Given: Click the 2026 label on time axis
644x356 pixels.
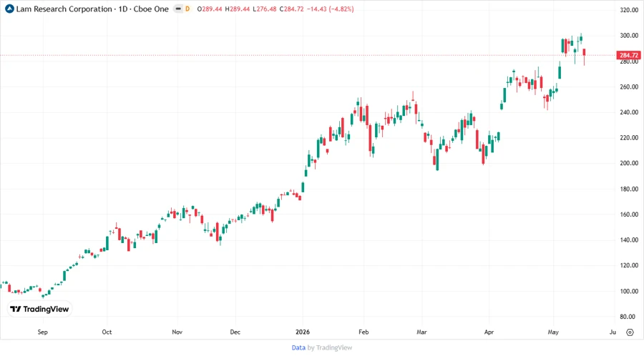Looking at the screenshot, I should pyautogui.click(x=303, y=332).
